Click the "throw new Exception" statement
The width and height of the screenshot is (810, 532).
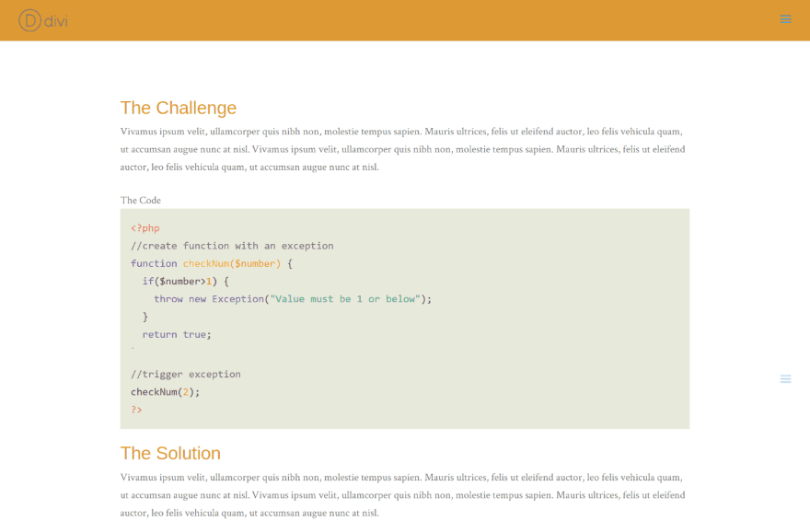coord(207,298)
